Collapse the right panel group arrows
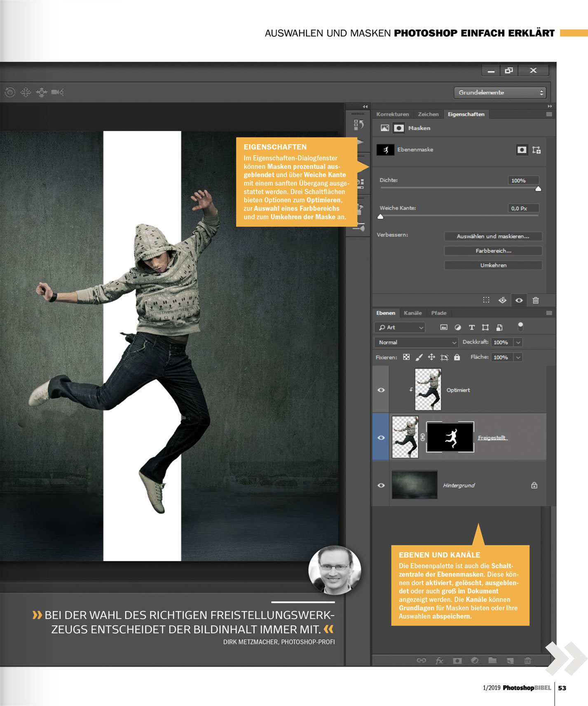Image resolution: width=588 pixels, height=706 pixels. coord(550,106)
